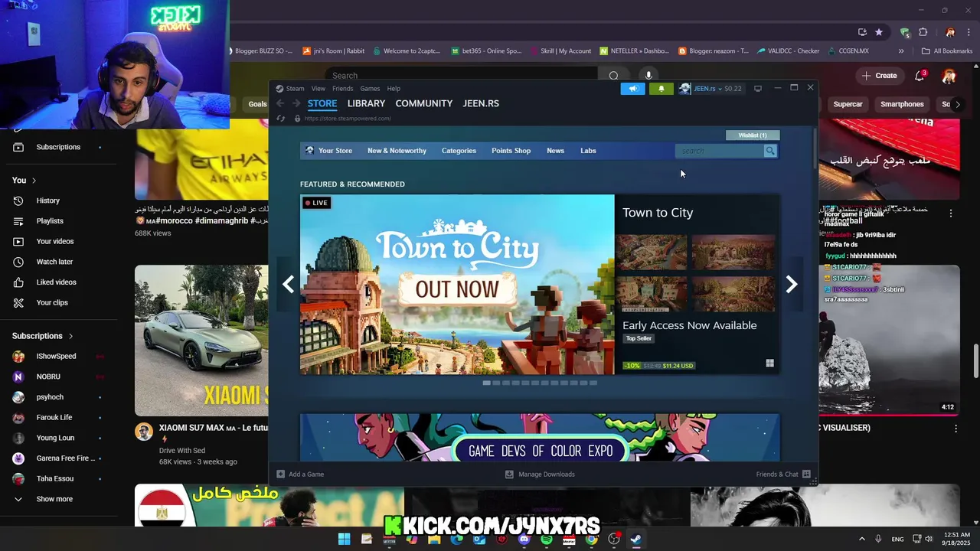The width and height of the screenshot is (980, 551).
Task: Open Spotify from the taskbar
Action: coord(546,539)
